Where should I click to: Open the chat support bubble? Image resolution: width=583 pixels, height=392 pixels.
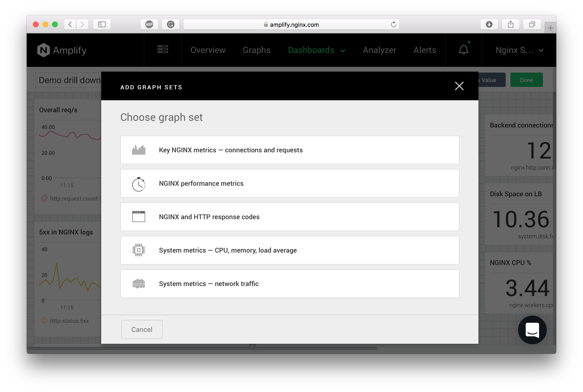click(532, 330)
